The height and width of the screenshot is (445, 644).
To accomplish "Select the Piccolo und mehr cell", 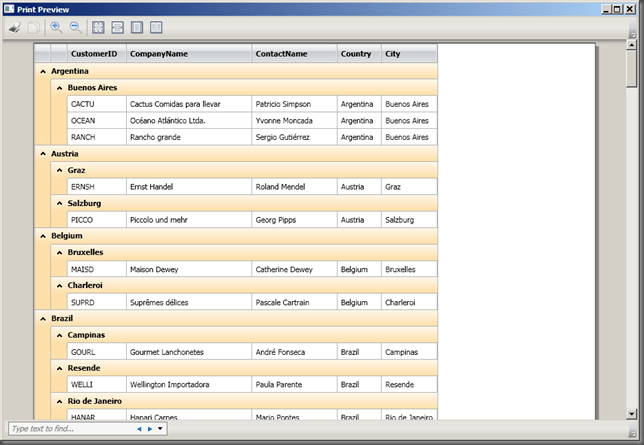I will [189, 220].
